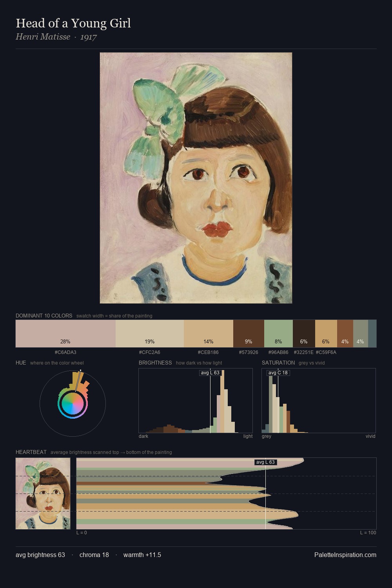
Task: Click the 'avg L 63' label in Brightness histogram
Action: (x=210, y=373)
